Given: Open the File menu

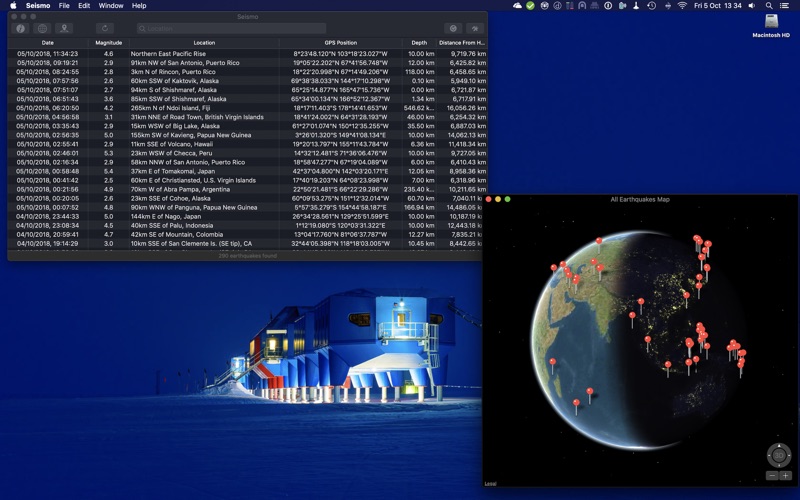Looking at the screenshot, I should point(64,6).
